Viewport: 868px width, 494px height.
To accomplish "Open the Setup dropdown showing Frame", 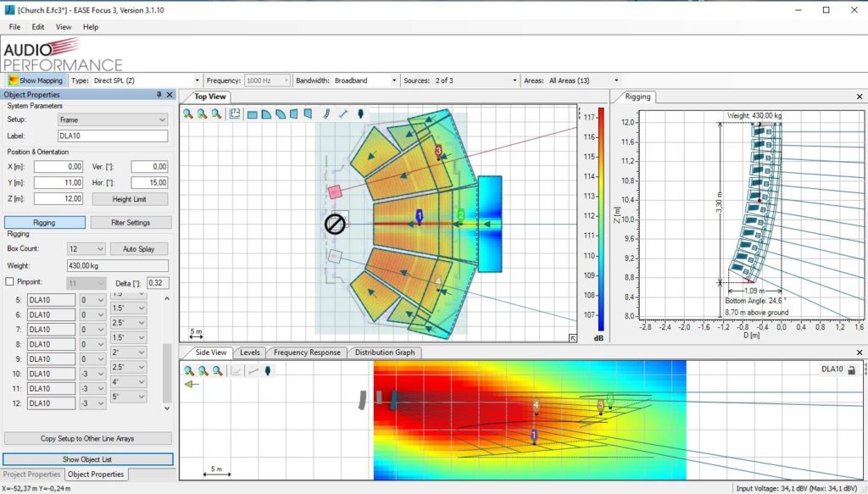I will [x=112, y=120].
